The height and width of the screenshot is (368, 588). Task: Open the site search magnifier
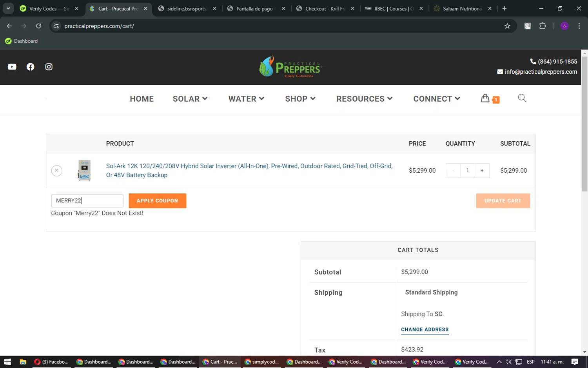(522, 98)
